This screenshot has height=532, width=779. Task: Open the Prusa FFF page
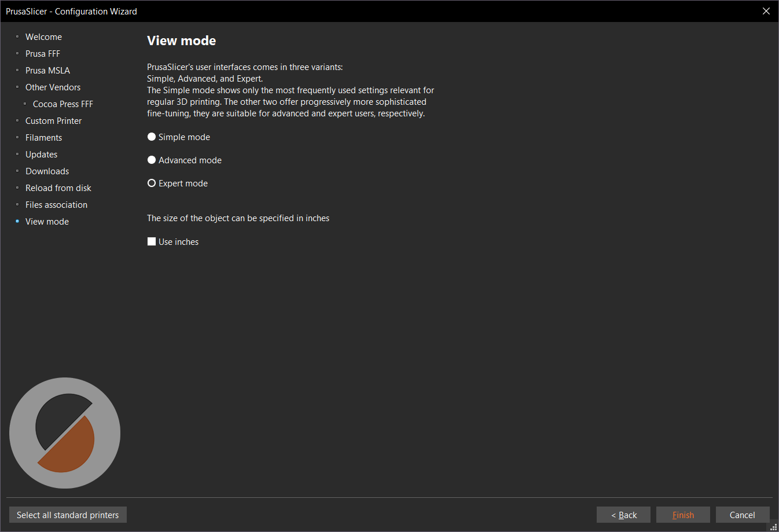coord(43,54)
